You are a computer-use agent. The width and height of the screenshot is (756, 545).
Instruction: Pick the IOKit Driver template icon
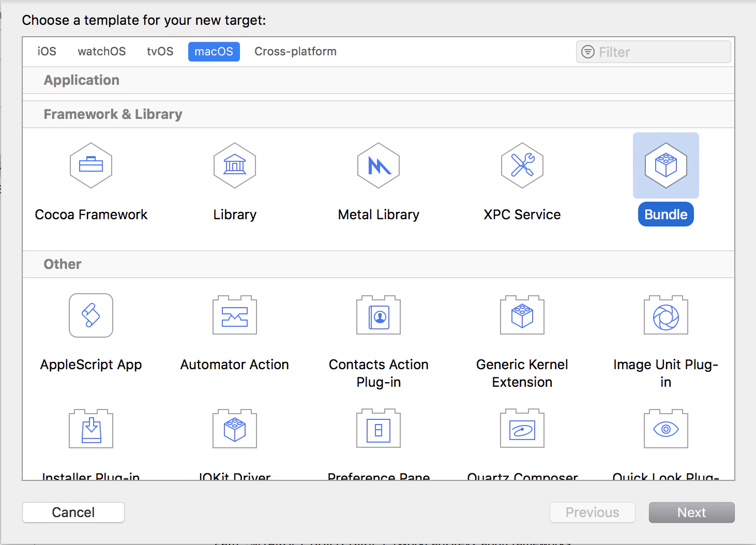[235, 429]
